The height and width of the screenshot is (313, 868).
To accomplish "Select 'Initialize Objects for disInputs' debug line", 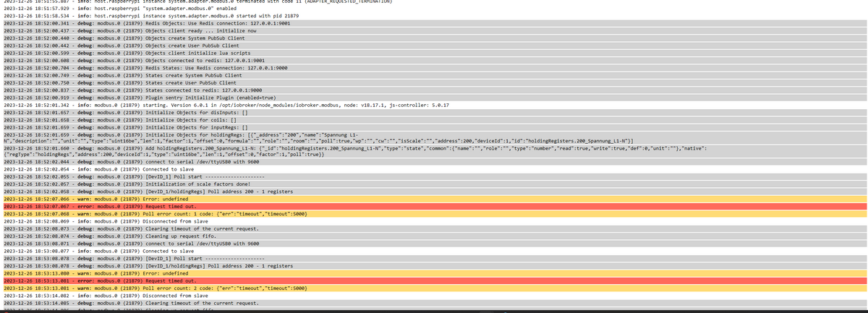I will (434, 112).
